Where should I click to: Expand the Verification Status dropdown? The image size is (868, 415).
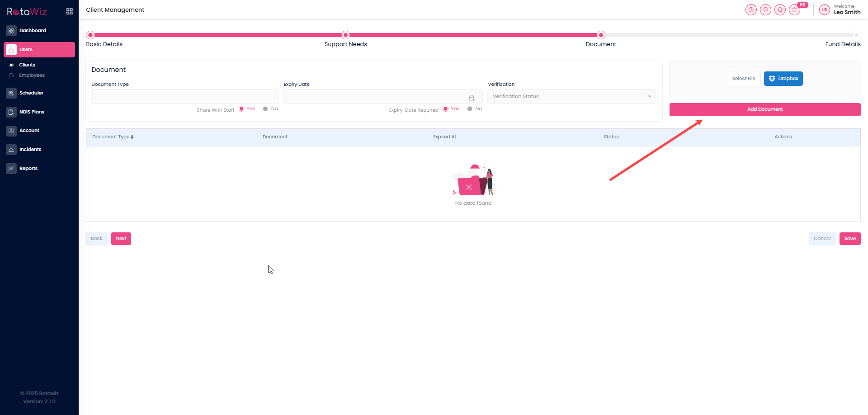(572, 97)
